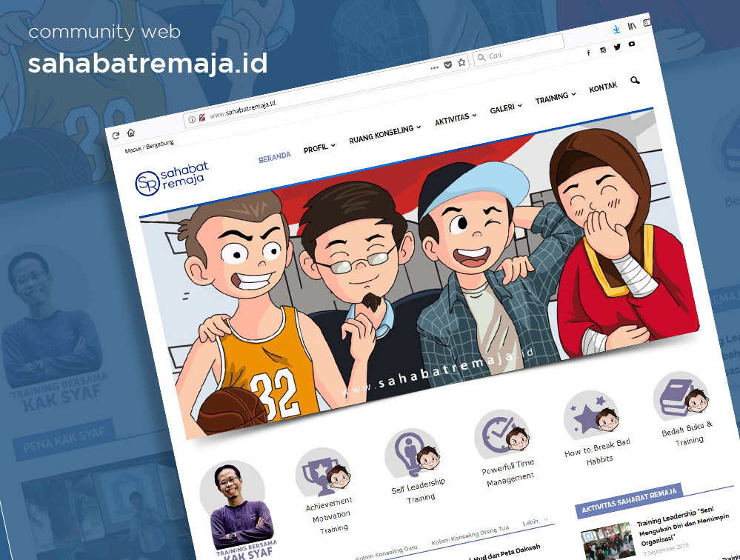Image resolution: width=740 pixels, height=560 pixels.
Task: Open the How to Break Bad Habbits star icon
Action: pyautogui.click(x=592, y=416)
